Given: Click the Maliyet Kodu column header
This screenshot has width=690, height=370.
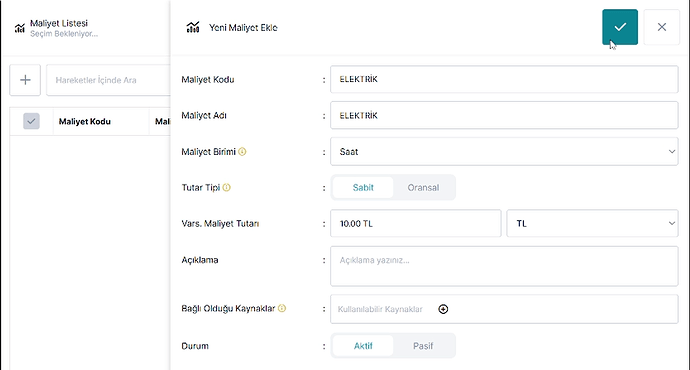Looking at the screenshot, I should click(x=84, y=122).
